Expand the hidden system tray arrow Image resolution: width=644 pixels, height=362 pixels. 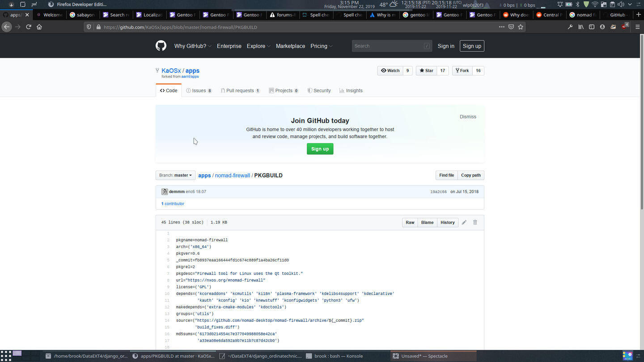[x=629, y=4]
